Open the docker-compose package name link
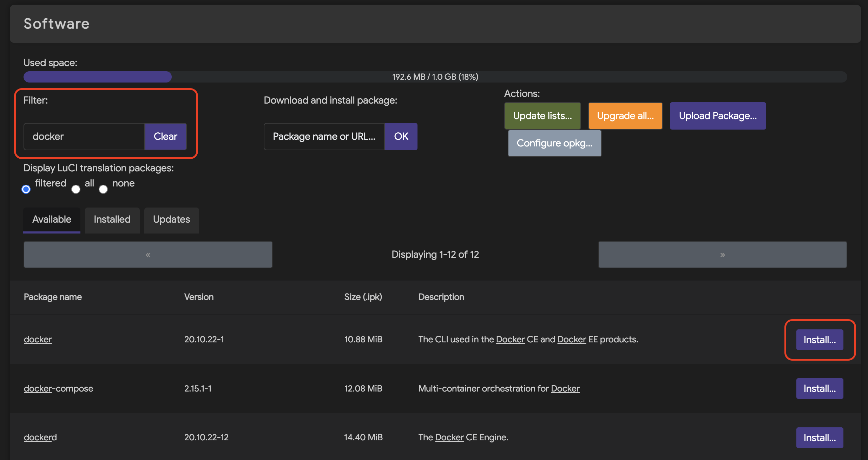 [58, 388]
